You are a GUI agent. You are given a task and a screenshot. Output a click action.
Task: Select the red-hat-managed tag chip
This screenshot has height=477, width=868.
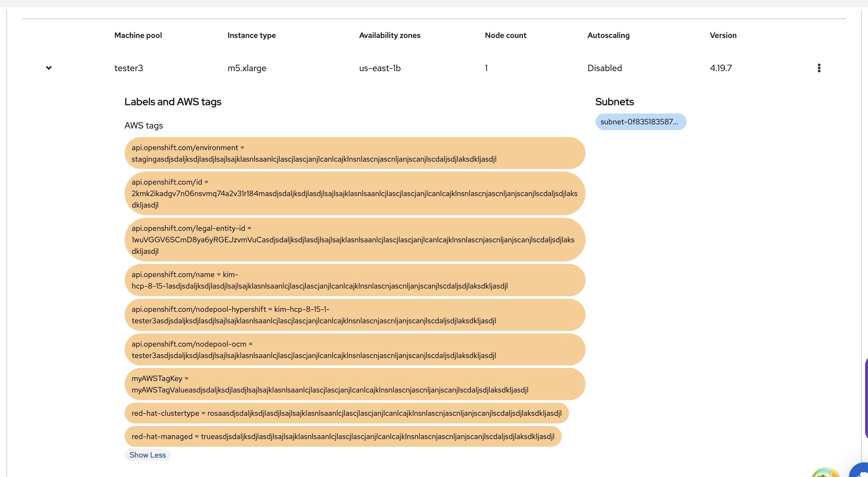[x=342, y=436]
